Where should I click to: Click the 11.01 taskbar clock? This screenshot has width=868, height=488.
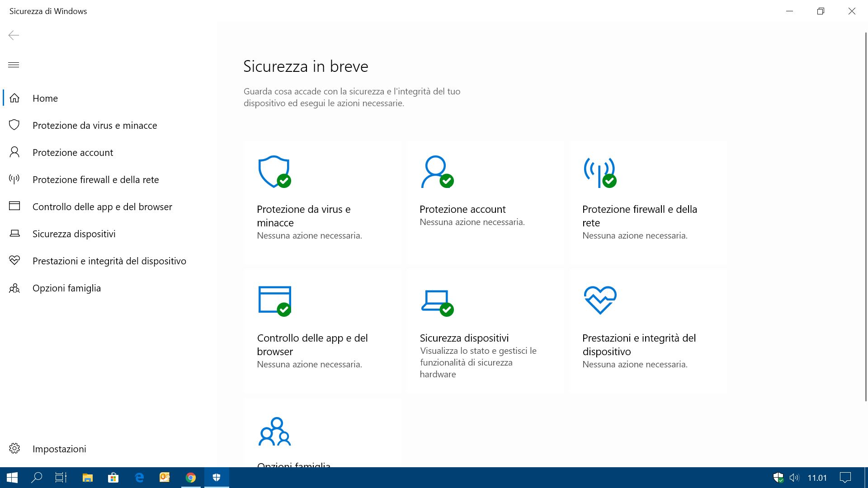(817, 478)
